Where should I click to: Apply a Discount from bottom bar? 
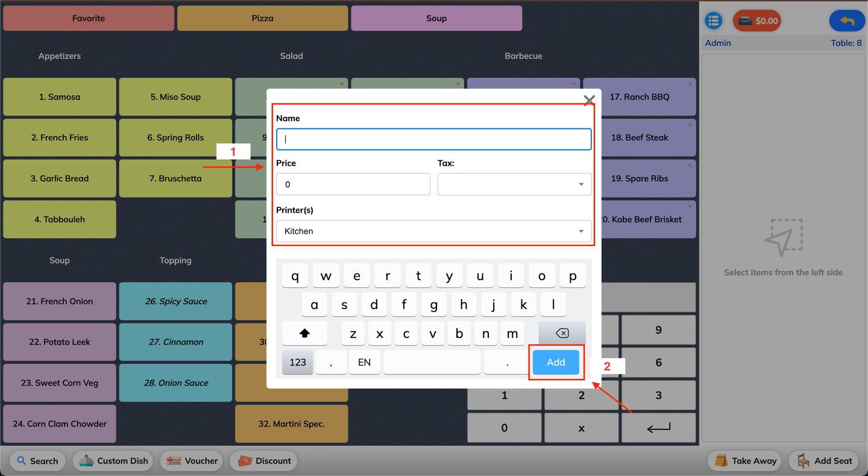pyautogui.click(x=264, y=461)
